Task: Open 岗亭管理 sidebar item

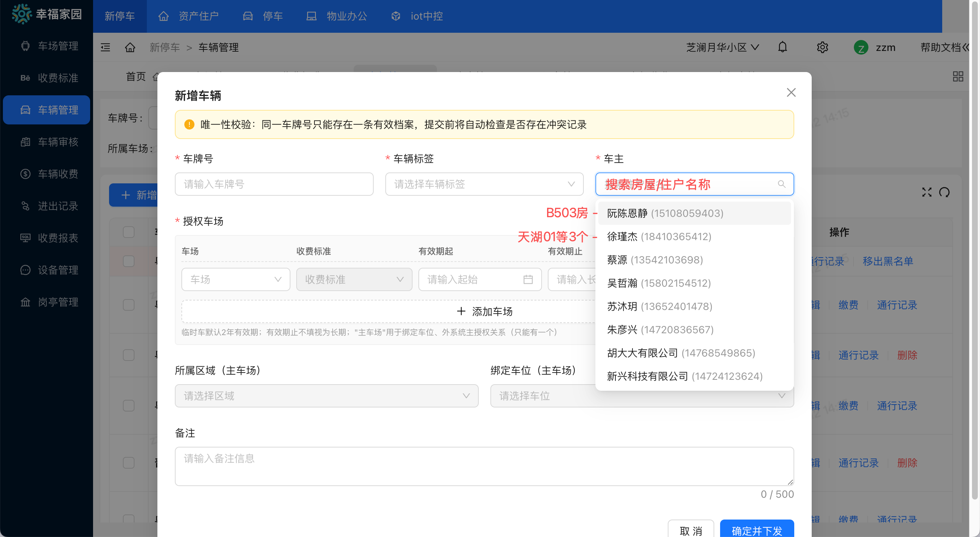Action: (47, 302)
